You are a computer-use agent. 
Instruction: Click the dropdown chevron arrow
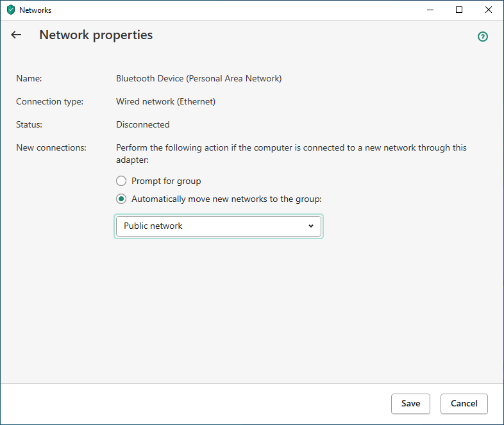pyautogui.click(x=311, y=226)
